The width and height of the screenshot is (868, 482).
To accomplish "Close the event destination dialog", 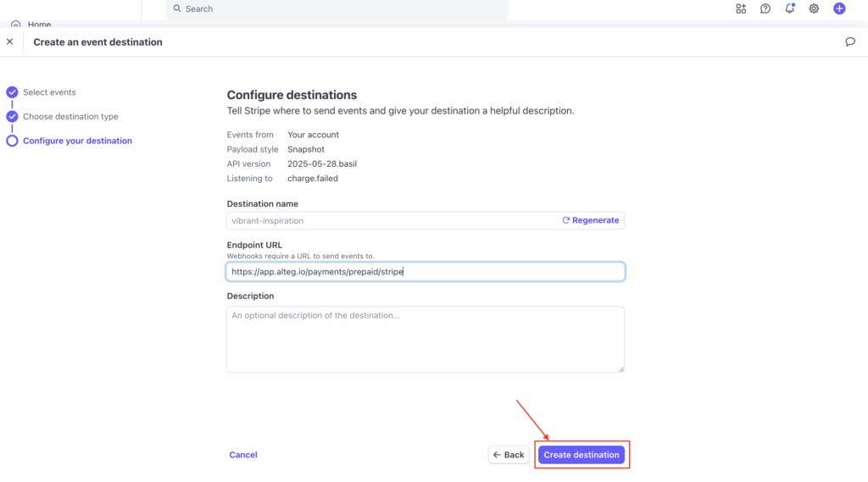I will click(10, 42).
